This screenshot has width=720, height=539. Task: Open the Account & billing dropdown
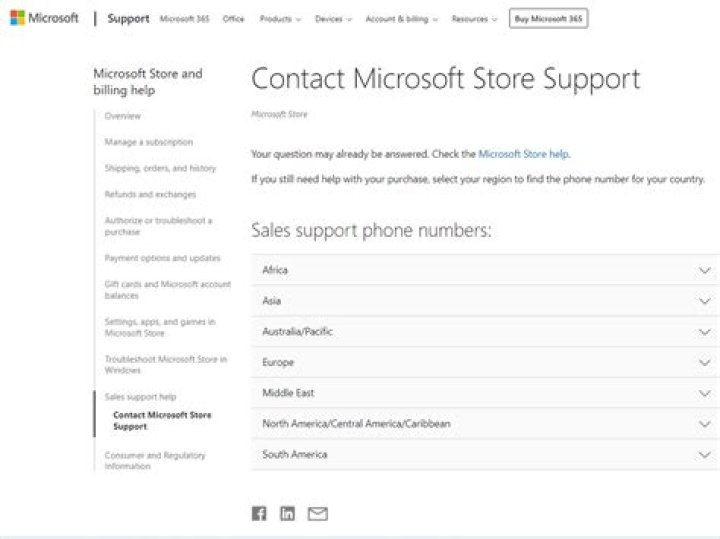click(402, 19)
